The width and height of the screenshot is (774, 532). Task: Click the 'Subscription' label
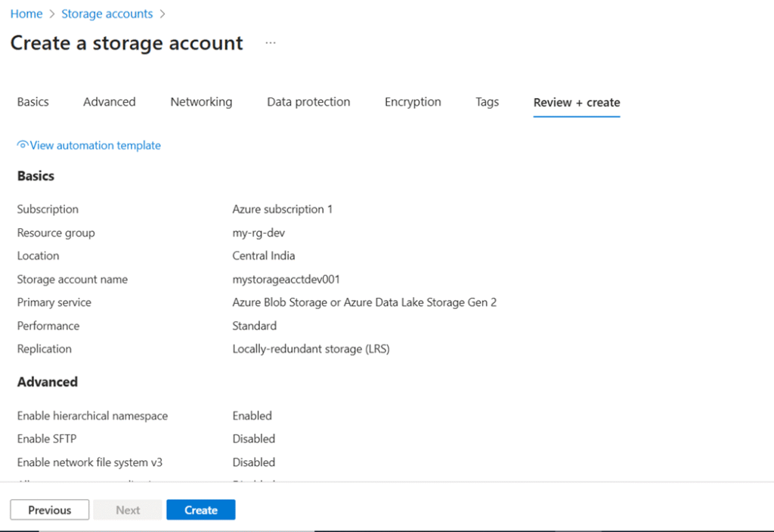click(48, 209)
